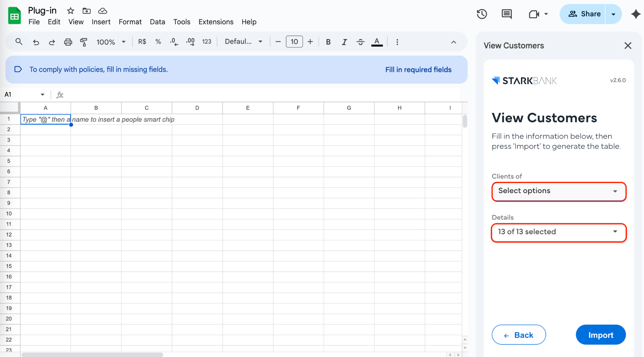644x357 pixels.
Task: Open the comments icon
Action: pos(507,14)
